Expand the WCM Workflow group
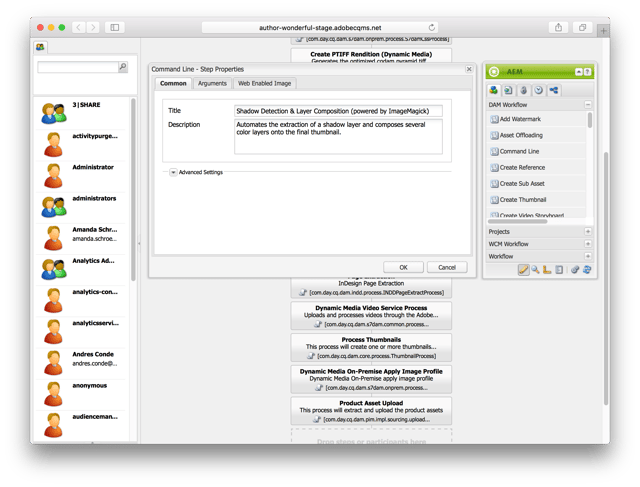This screenshot has width=640, height=487. pyautogui.click(x=588, y=244)
